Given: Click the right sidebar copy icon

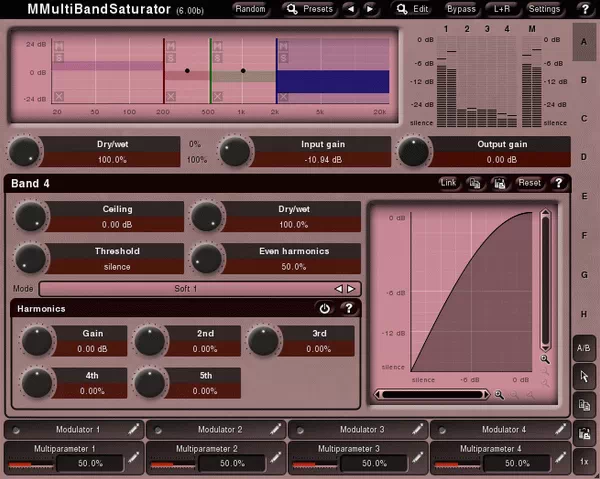Looking at the screenshot, I should [x=584, y=405].
